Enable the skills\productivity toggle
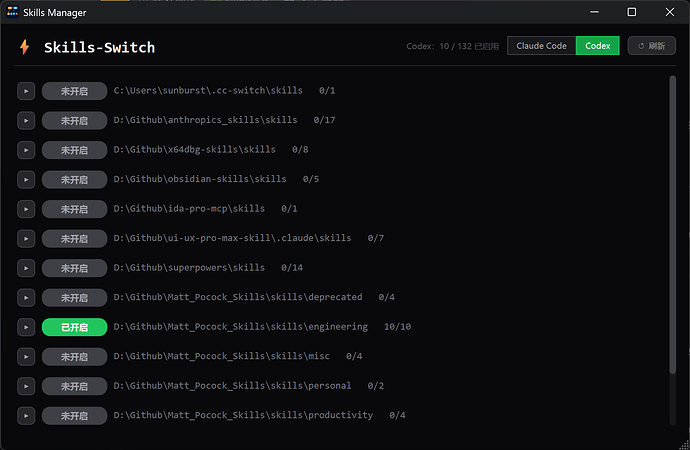690x450 pixels. (x=74, y=415)
